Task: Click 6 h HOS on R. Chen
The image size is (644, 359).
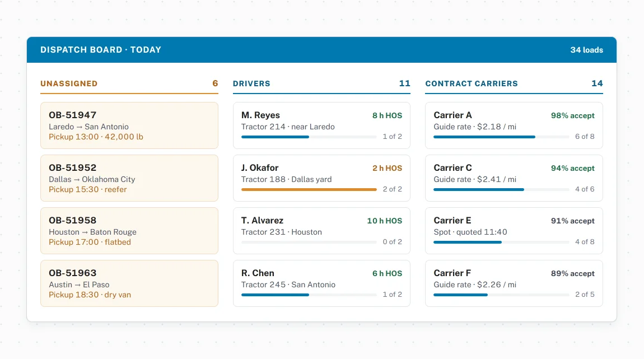Action: (388, 273)
